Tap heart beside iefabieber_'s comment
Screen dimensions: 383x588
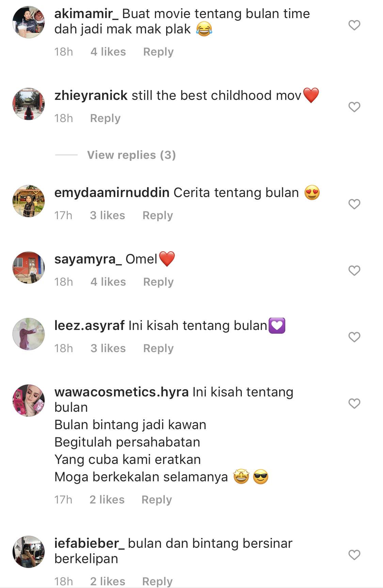354,555
